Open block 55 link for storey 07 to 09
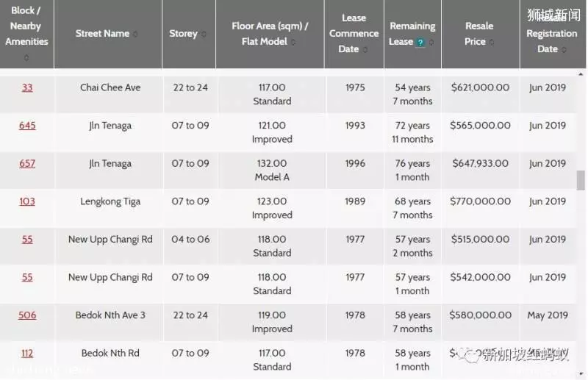The width and height of the screenshot is (588, 380). coord(27,277)
